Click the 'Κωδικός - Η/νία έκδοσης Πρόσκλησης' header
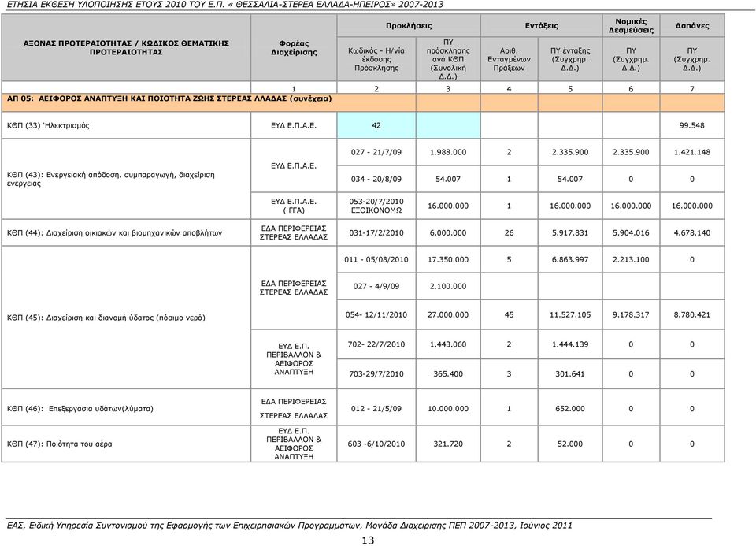The height and width of the screenshot is (546, 756). pyautogui.click(x=376, y=59)
